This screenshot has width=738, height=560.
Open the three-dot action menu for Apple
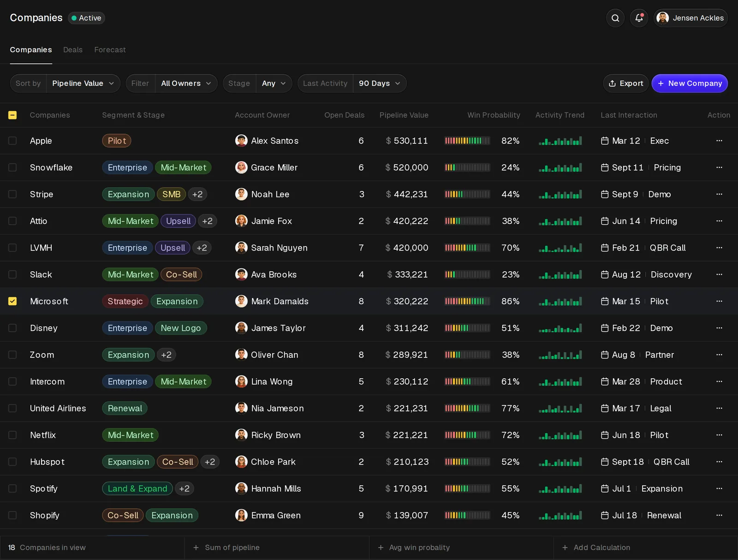(x=719, y=141)
